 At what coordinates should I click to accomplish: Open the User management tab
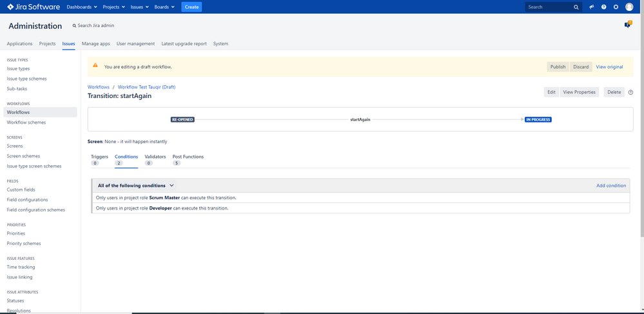coord(135,44)
